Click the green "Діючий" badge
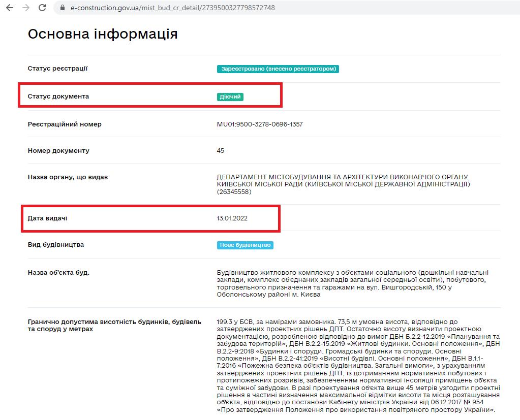The width and height of the screenshot is (520, 420). pyautogui.click(x=230, y=97)
